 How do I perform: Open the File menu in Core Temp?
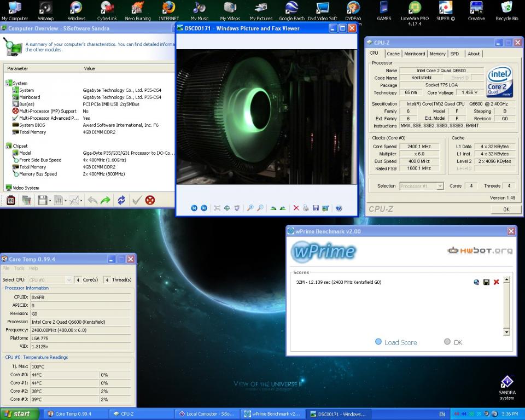click(x=5, y=269)
